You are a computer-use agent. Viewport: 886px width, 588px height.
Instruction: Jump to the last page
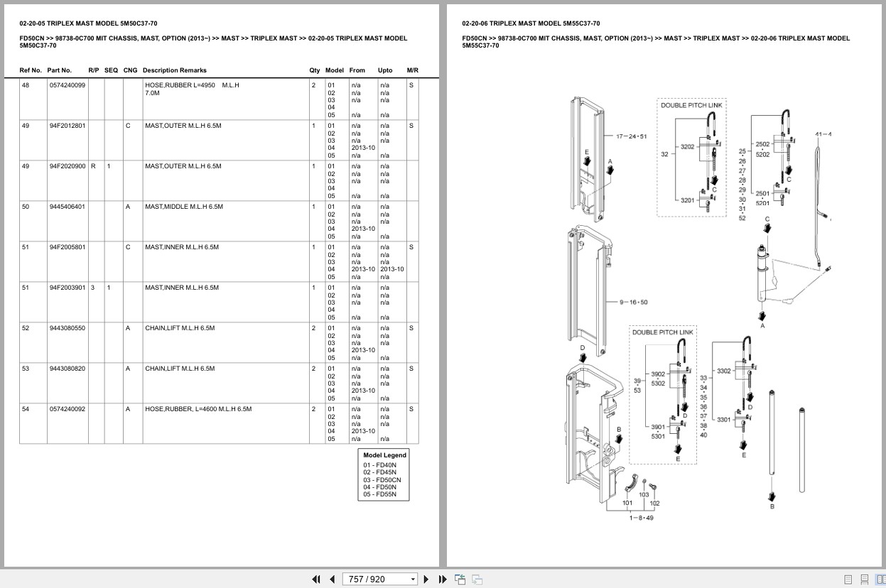(443, 579)
